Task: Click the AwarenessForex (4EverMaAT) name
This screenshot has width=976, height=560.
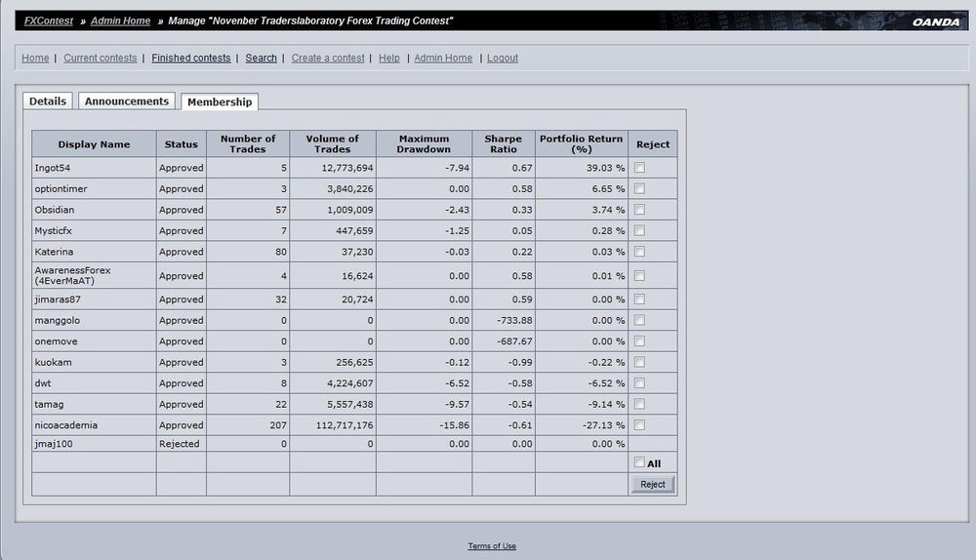Action: point(72,276)
